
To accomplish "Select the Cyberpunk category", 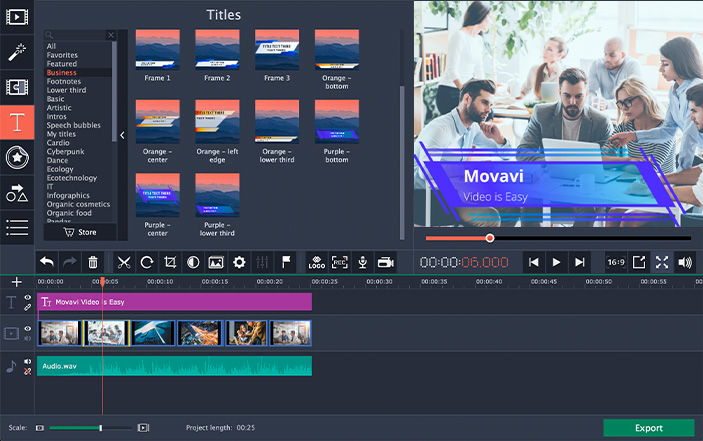I will point(65,151).
